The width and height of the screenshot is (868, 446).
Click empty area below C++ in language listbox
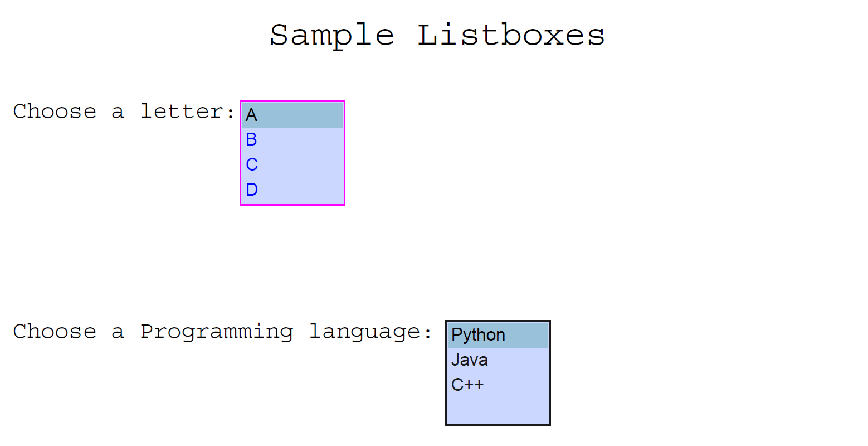click(498, 410)
